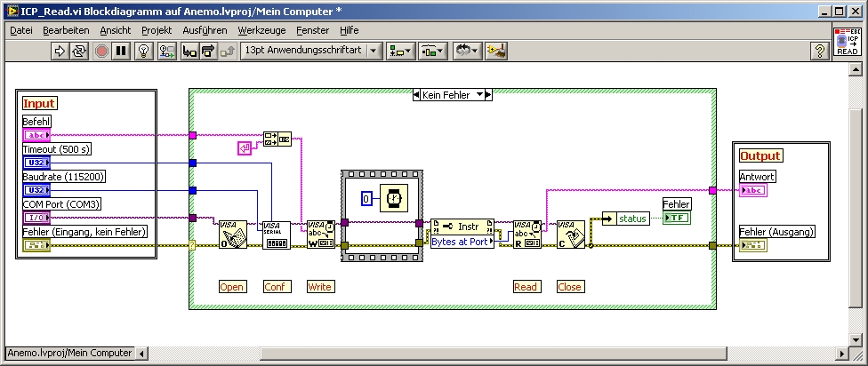Click the clean up diagram button
The height and width of the screenshot is (366, 868).
[x=496, y=51]
